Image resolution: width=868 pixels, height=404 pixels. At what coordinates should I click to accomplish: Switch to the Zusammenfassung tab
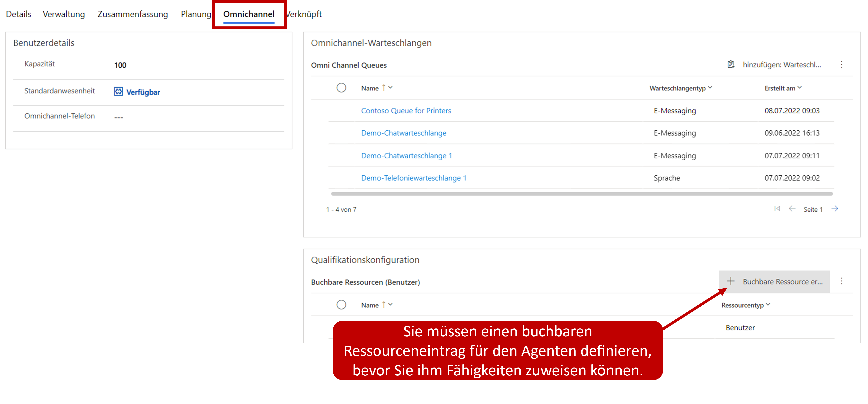[x=132, y=14]
